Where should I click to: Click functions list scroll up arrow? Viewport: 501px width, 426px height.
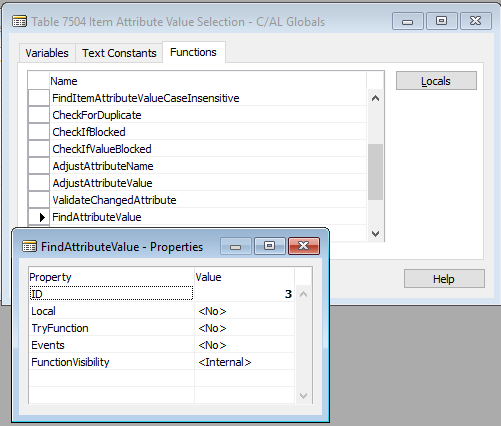[375, 98]
